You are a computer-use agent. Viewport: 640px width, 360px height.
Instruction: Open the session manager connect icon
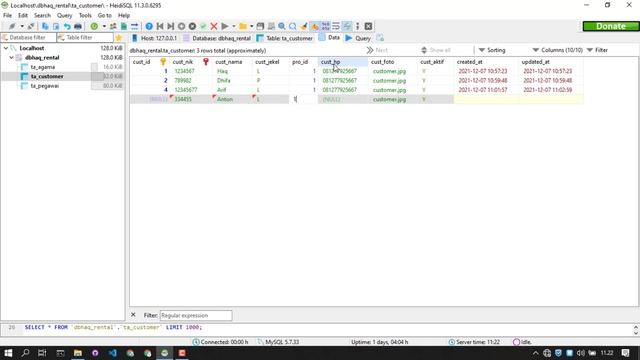pyautogui.click(x=12, y=26)
